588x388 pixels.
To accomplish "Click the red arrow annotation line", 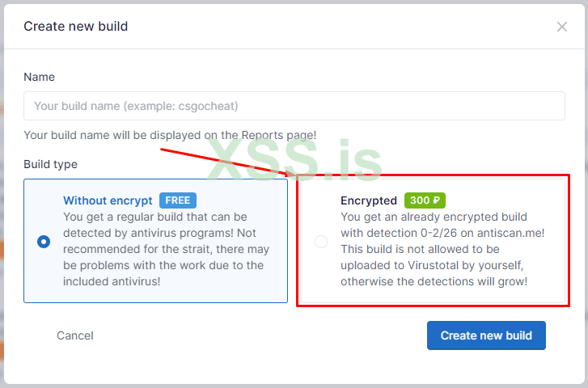I will pyautogui.click(x=218, y=160).
